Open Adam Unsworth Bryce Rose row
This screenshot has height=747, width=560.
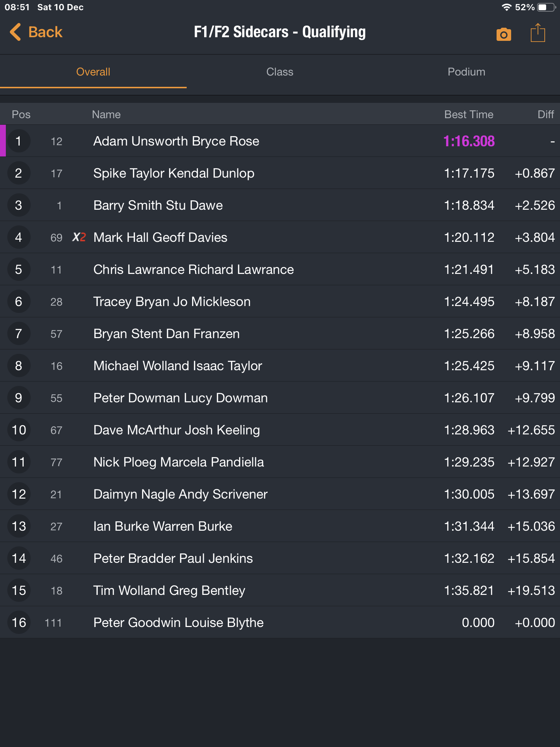(x=280, y=141)
